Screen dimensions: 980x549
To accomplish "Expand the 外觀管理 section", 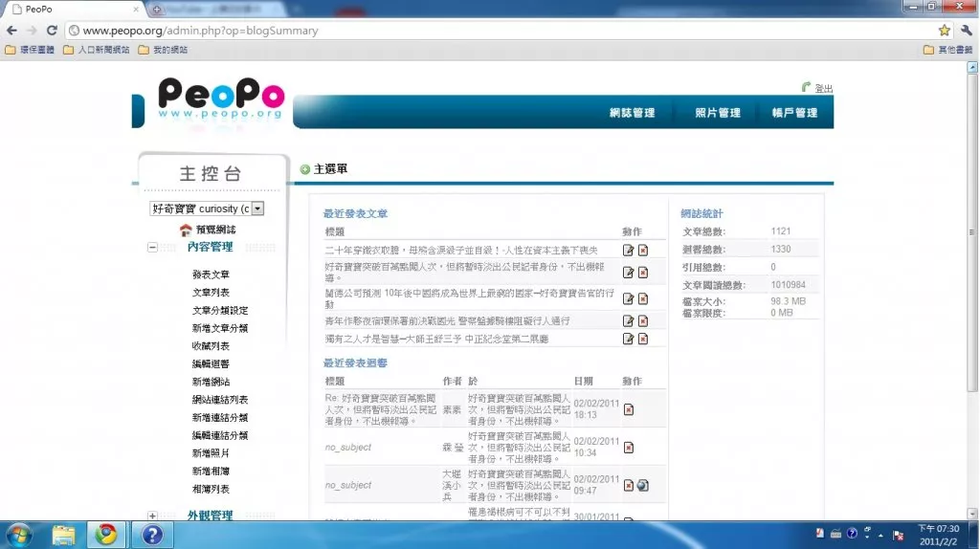I will [152, 516].
